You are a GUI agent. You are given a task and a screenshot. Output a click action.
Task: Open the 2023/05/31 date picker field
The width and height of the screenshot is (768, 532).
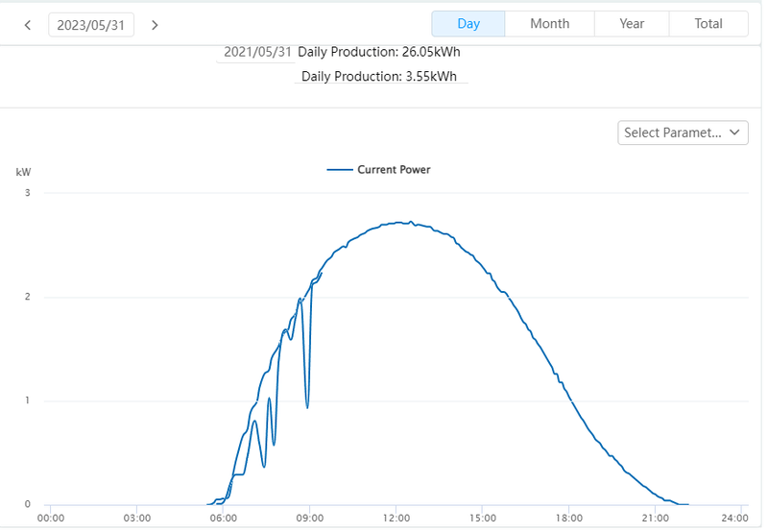tap(91, 25)
